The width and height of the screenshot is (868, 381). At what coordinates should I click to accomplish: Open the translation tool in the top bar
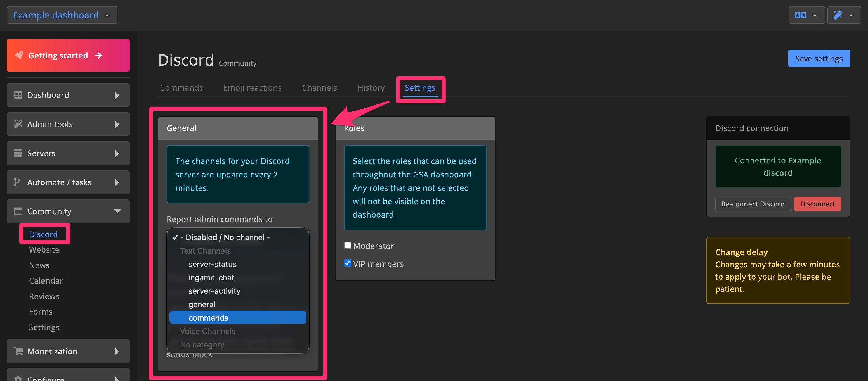click(x=801, y=15)
